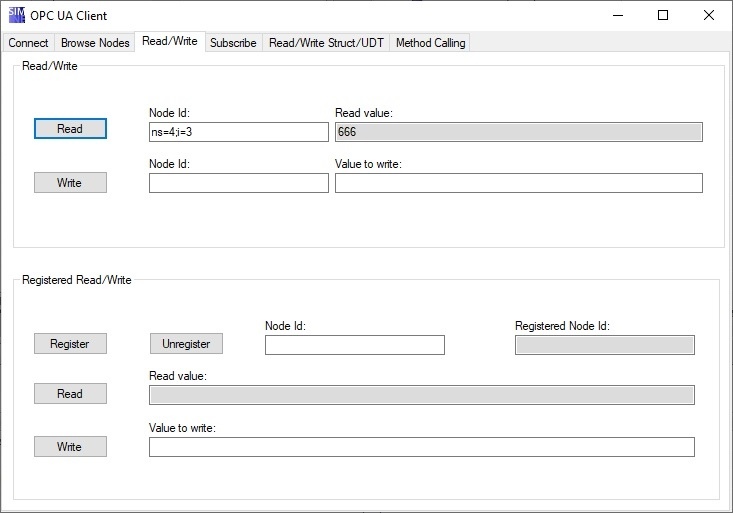
Task: Click Read button in Registered Read/Write group
Action: 70,394
